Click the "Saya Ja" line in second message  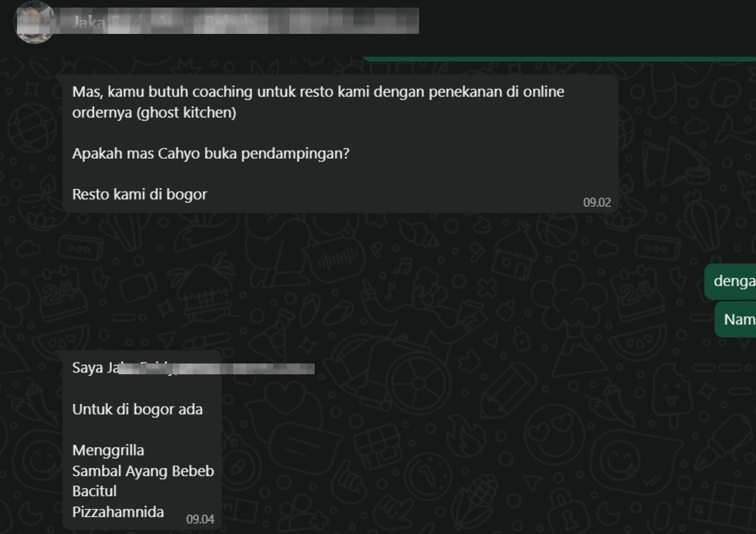(x=95, y=368)
